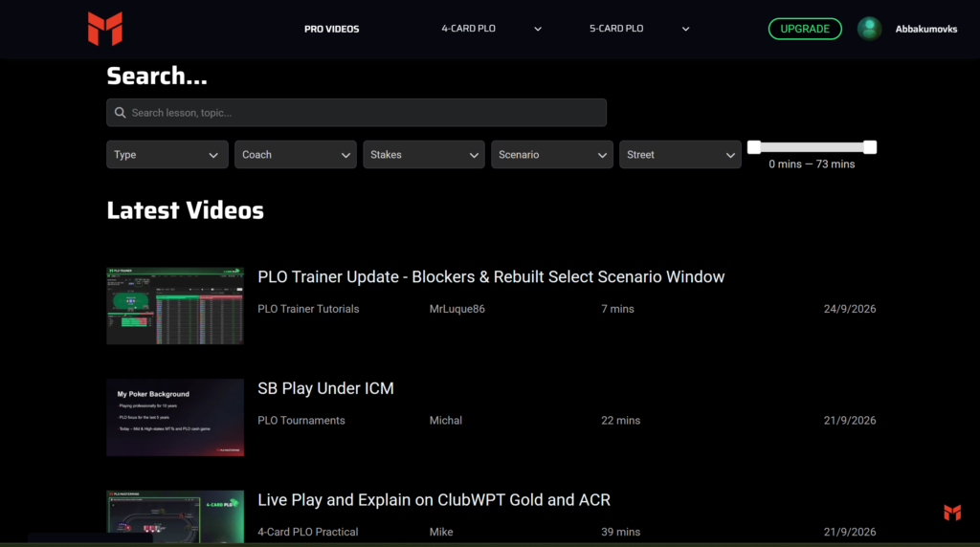This screenshot has width=980, height=547.
Task: Open the Live Play and Explain thumbnail
Action: point(175,516)
